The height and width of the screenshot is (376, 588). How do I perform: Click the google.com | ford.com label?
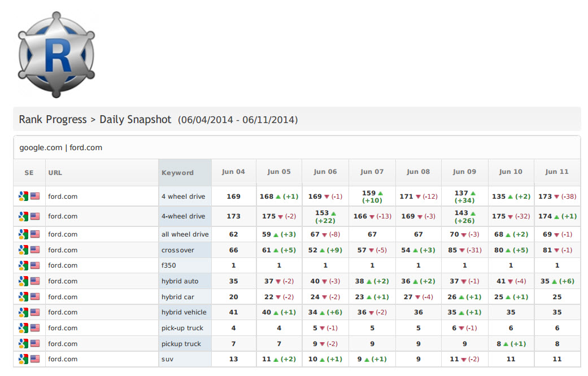click(x=61, y=148)
